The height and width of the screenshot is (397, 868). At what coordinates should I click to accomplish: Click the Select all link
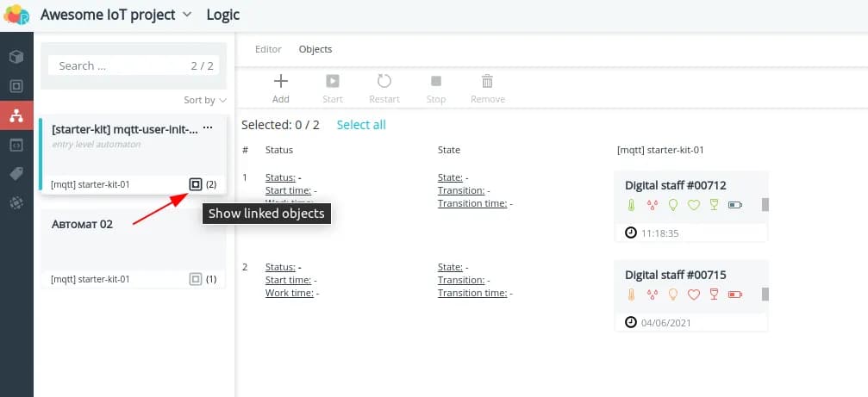(361, 125)
